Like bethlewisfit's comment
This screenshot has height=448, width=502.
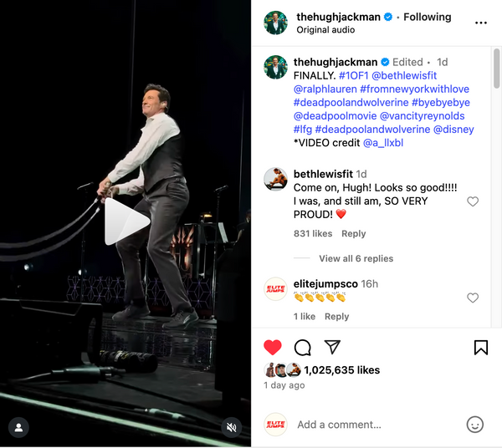(473, 201)
